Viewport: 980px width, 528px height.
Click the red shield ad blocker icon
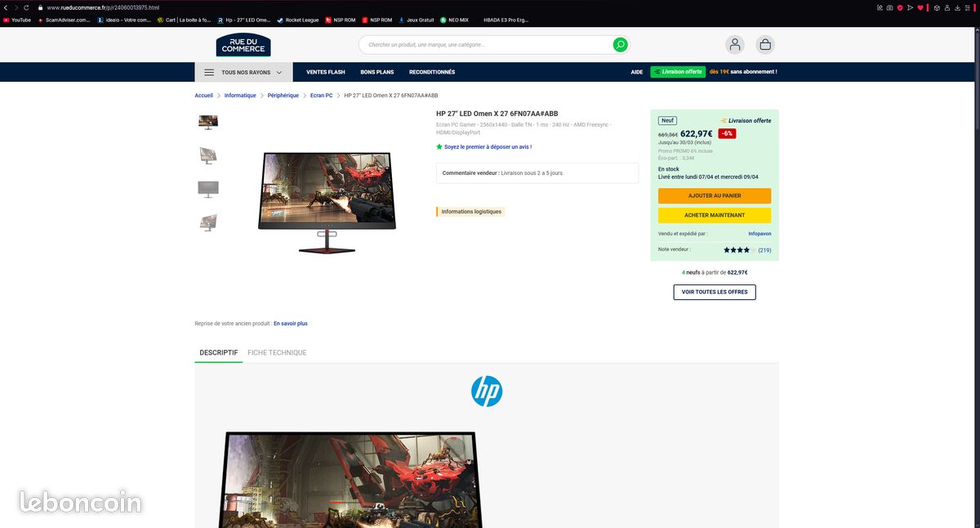click(x=900, y=7)
